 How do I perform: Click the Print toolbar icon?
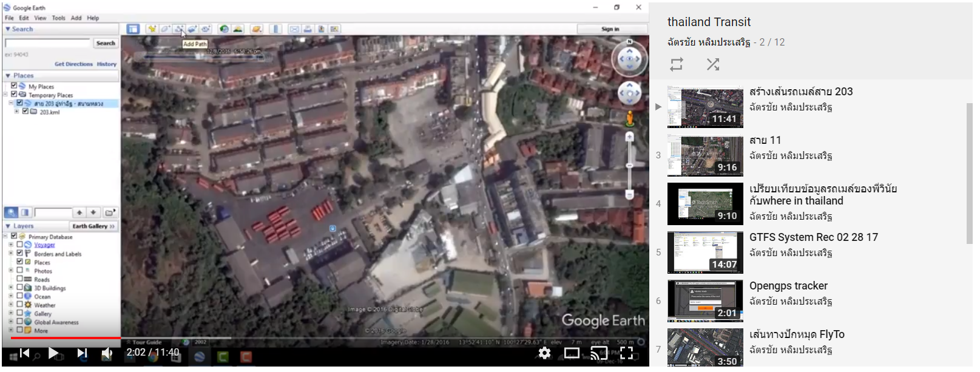(x=308, y=29)
